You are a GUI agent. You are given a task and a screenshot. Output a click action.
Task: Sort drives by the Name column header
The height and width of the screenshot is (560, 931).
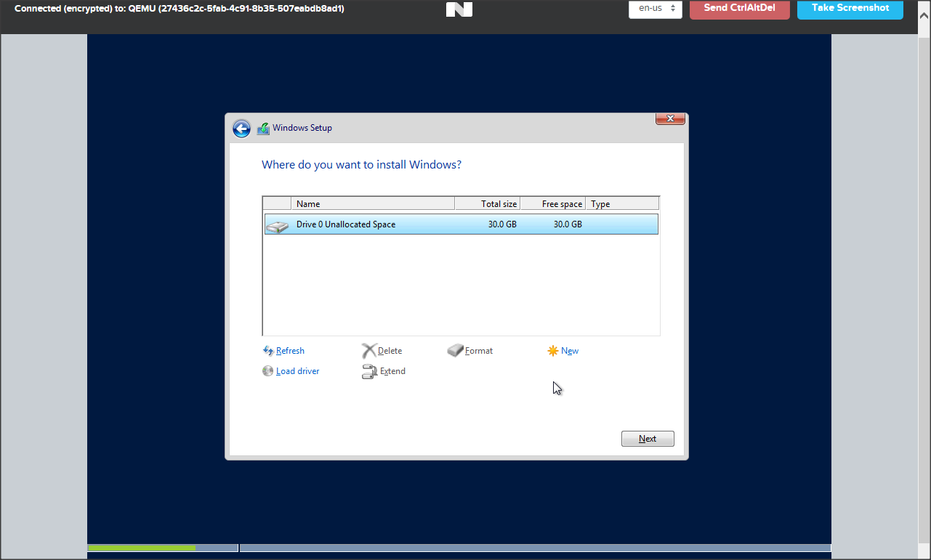(x=372, y=204)
